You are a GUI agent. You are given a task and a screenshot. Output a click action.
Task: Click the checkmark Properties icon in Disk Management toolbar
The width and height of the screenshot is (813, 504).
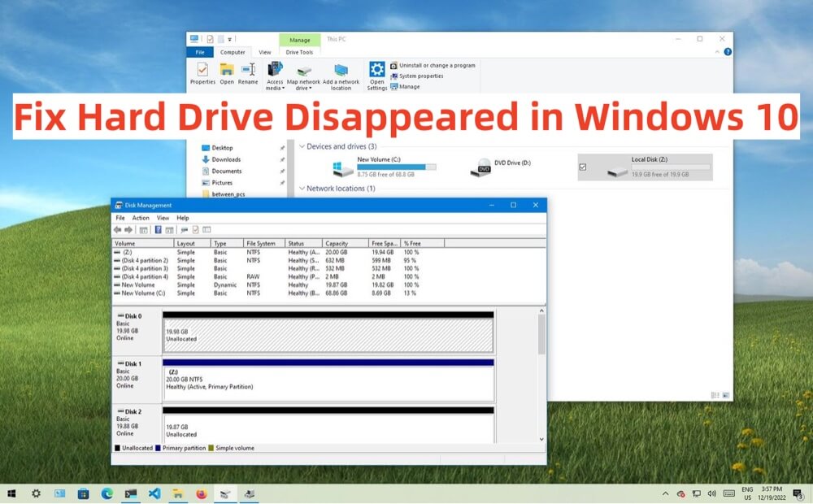tap(195, 230)
